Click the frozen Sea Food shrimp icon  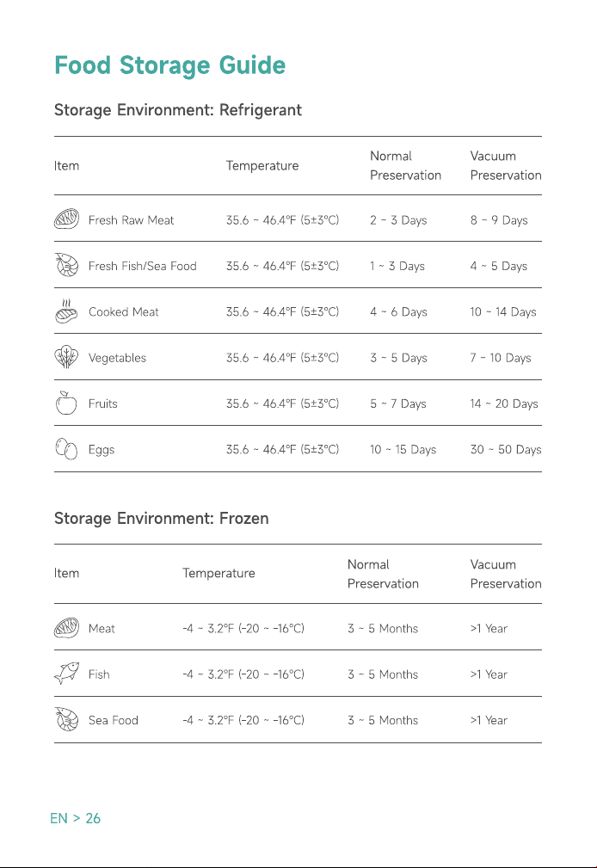(x=66, y=720)
